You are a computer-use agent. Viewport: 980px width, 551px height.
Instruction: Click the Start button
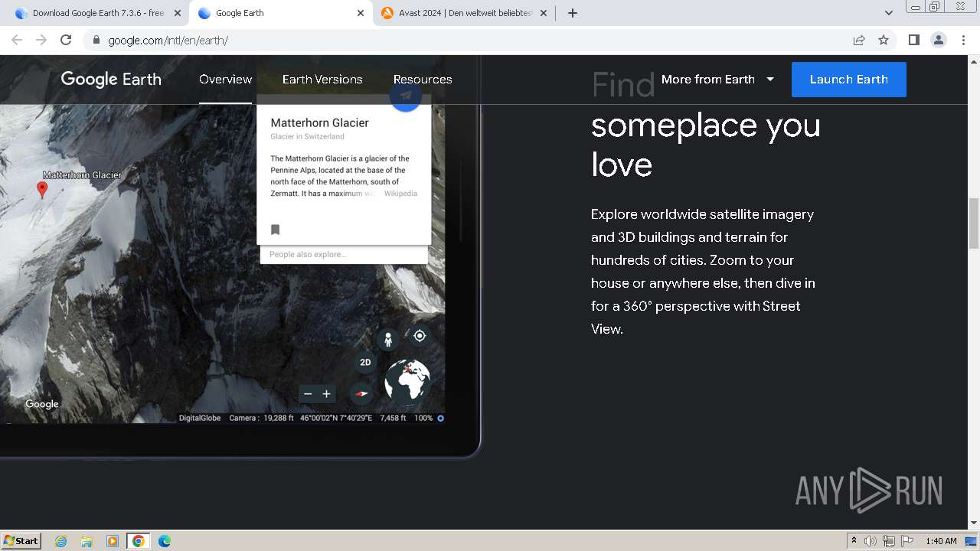pyautogui.click(x=21, y=540)
